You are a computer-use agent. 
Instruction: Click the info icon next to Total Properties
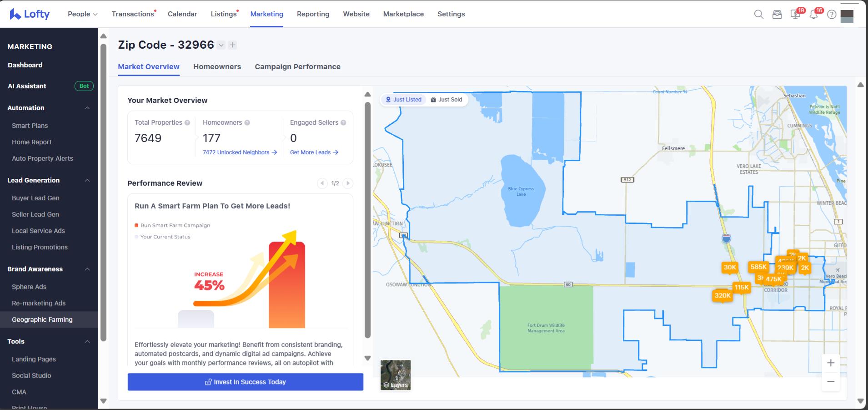(x=187, y=123)
